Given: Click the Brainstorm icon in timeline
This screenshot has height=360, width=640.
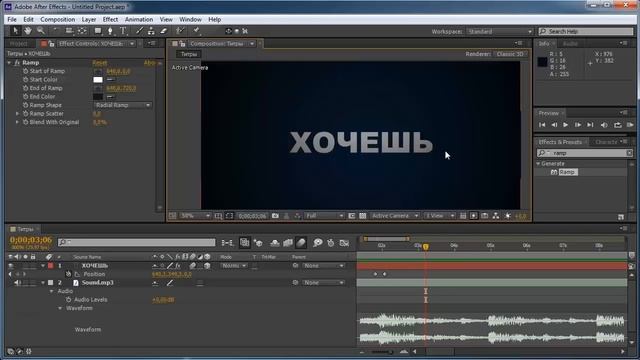Looking at the screenshot, I should coord(318,243).
